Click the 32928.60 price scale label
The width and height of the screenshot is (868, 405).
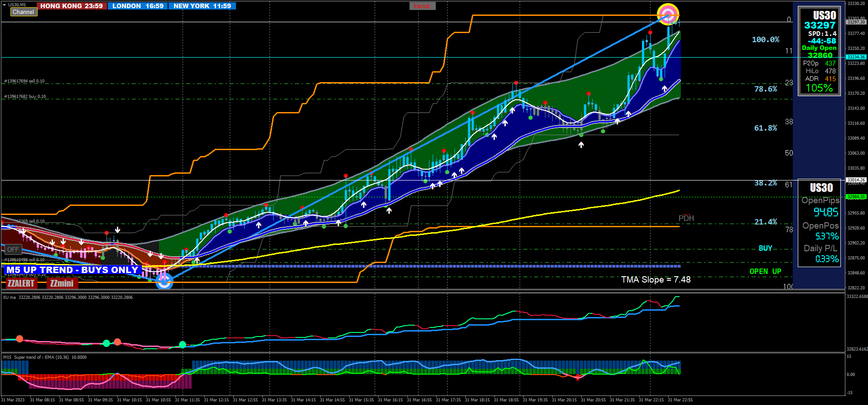(x=856, y=228)
